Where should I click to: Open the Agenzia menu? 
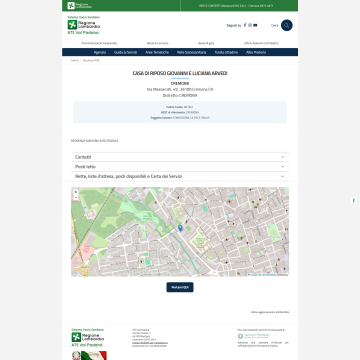tap(100, 52)
